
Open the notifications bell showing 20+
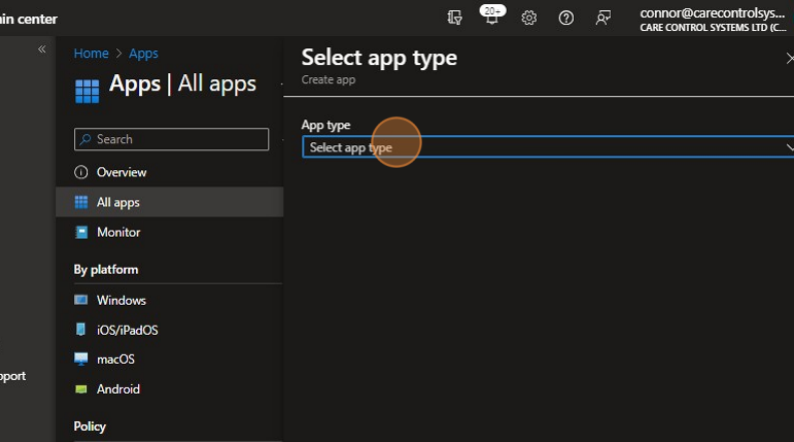point(492,18)
